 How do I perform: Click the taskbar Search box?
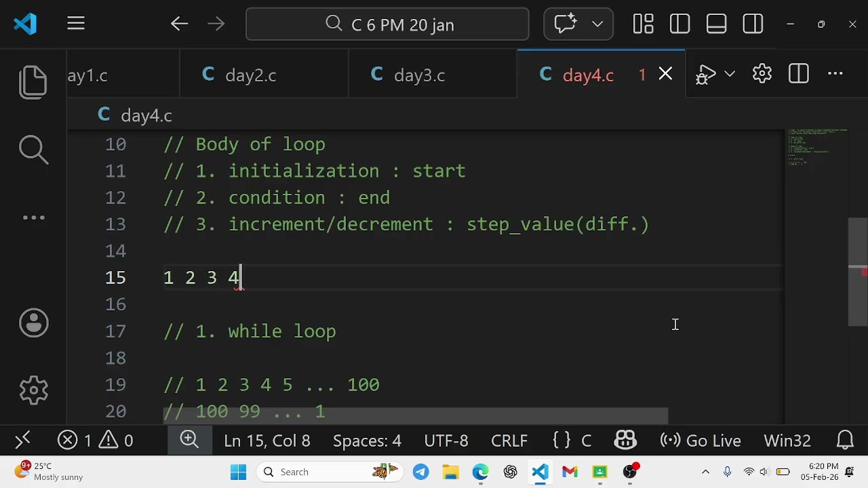(x=329, y=472)
